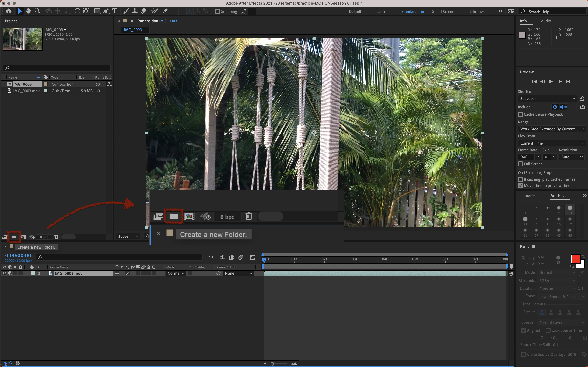
Task: Click the trash delete icon in Project panel
Action: click(x=56, y=237)
